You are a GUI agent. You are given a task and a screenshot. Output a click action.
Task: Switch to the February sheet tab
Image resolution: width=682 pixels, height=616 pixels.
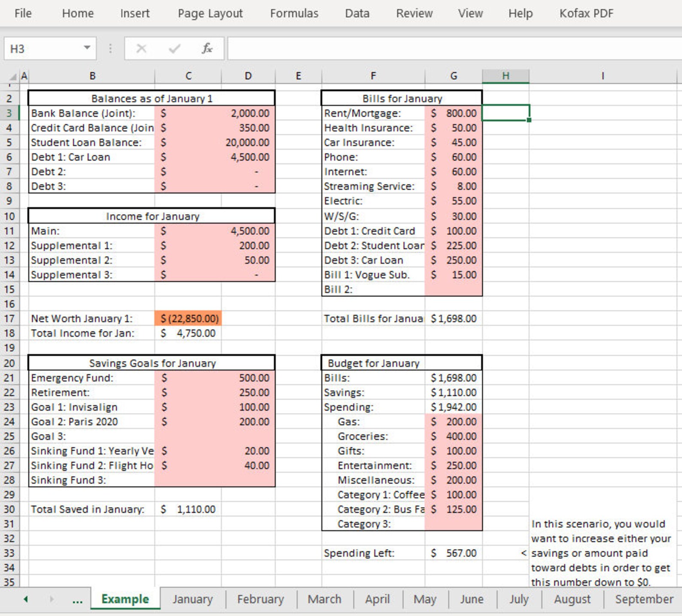pos(261,599)
